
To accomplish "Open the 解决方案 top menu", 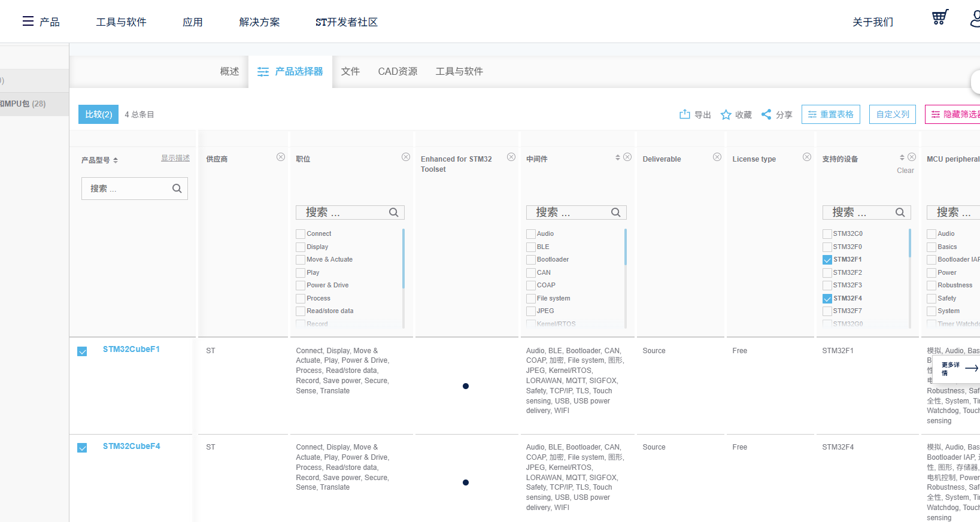I will point(259,22).
